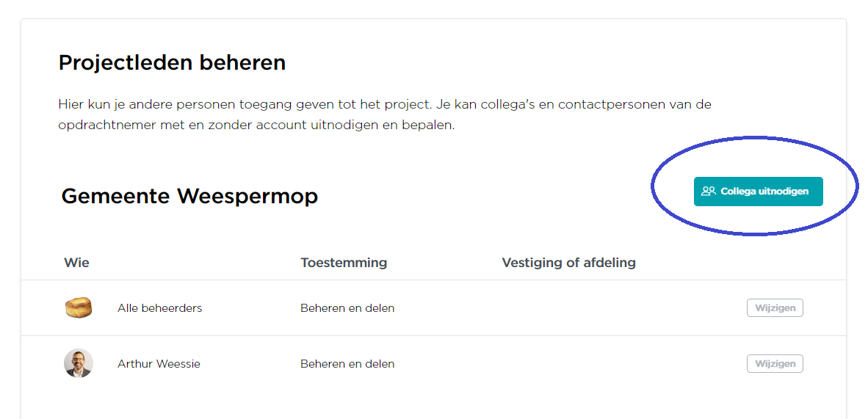The height and width of the screenshot is (419, 868).
Task: Click the Collega uitnodigen button
Action: pos(758,192)
